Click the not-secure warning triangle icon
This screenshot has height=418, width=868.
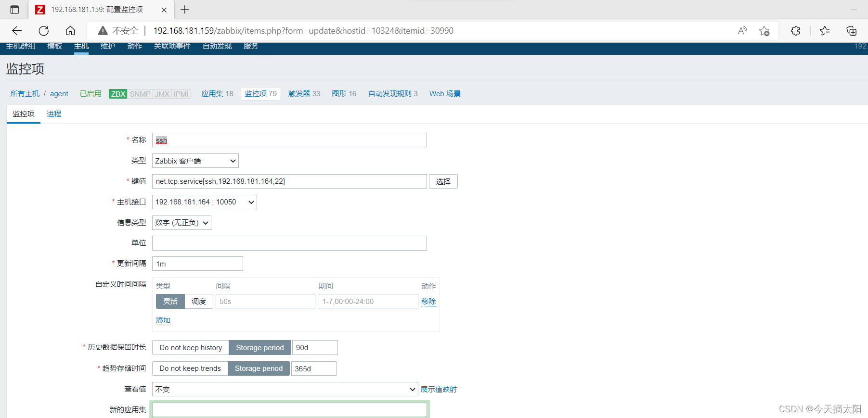pos(103,31)
